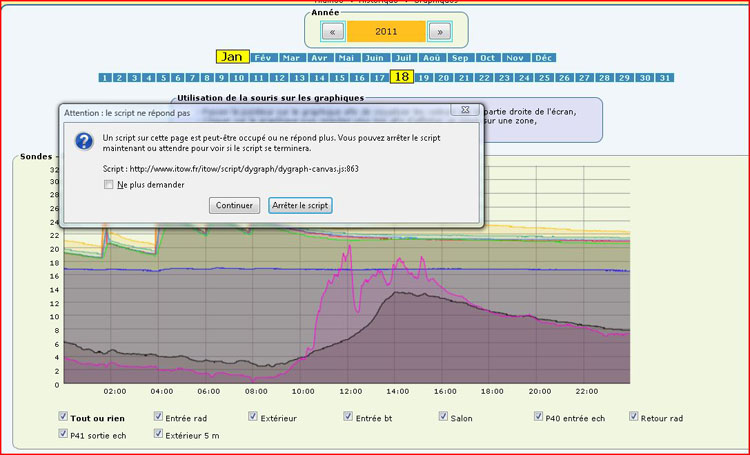The height and width of the screenshot is (455, 750).
Task: Uncheck the 'P41 sortie ech' probe
Action: pos(64,434)
